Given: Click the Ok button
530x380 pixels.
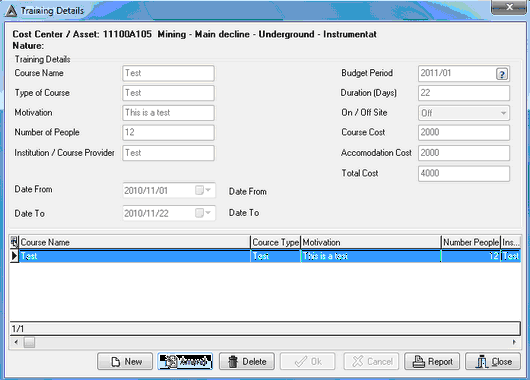Looking at the screenshot, I should tap(308, 361).
